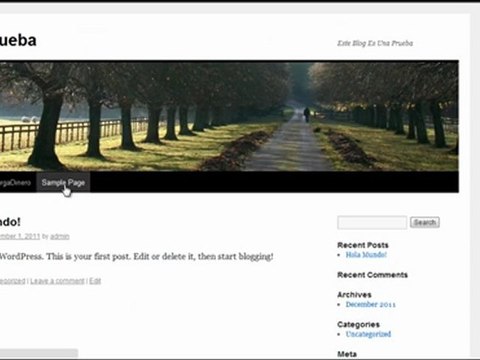Focus the sidebar search input field
The image size is (480, 360).
[372, 222]
